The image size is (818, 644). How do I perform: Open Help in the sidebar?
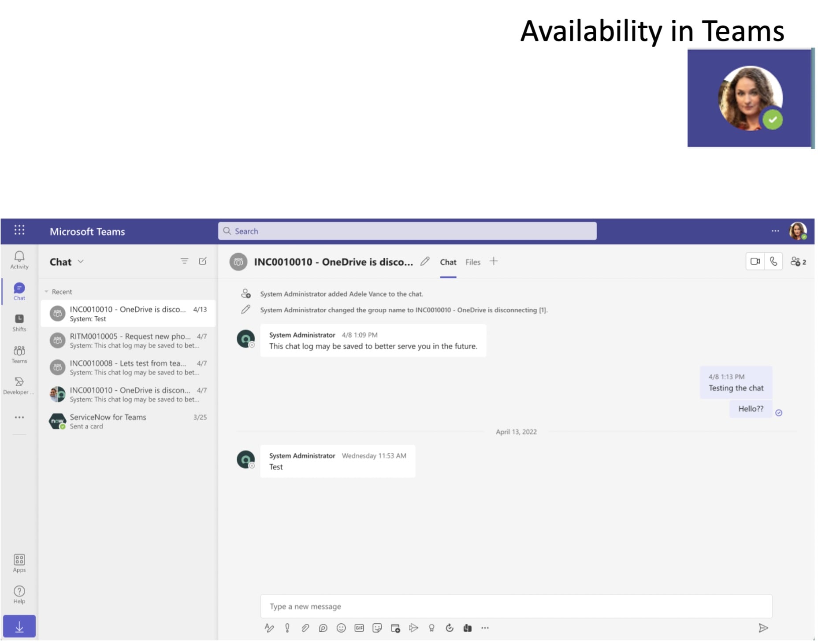pyautogui.click(x=19, y=595)
